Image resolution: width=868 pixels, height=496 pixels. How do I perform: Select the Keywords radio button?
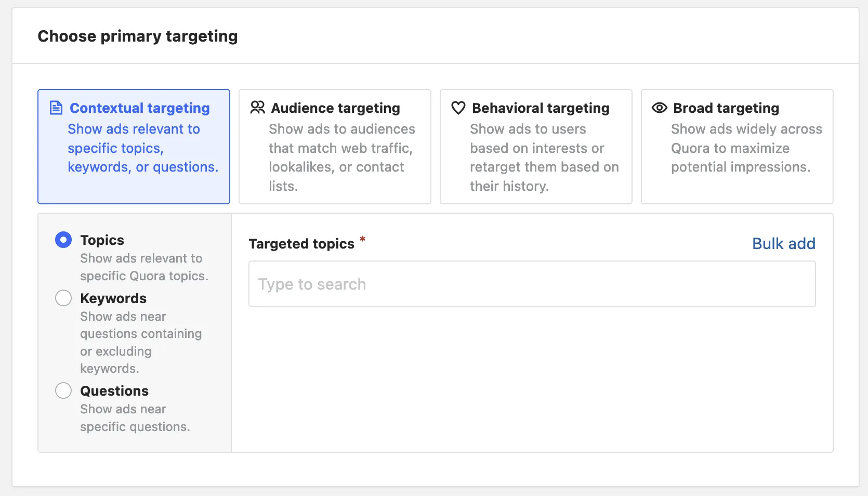pos(63,298)
